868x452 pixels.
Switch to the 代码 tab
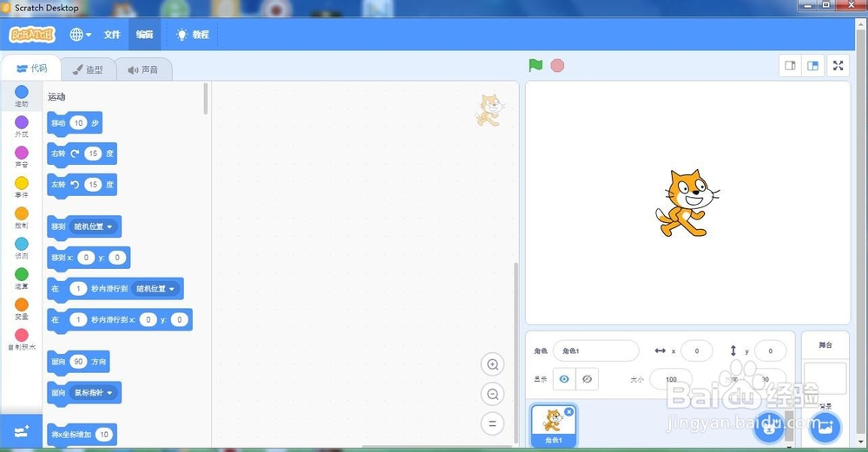click(31, 69)
